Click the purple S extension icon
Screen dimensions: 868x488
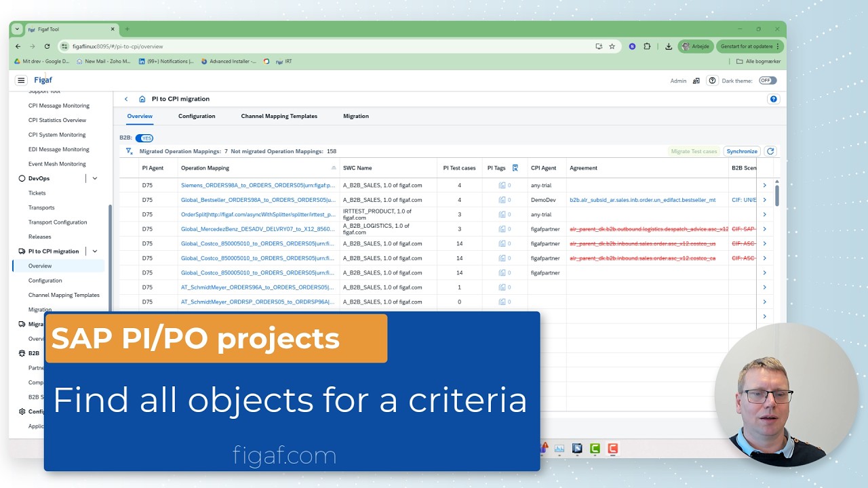click(632, 46)
